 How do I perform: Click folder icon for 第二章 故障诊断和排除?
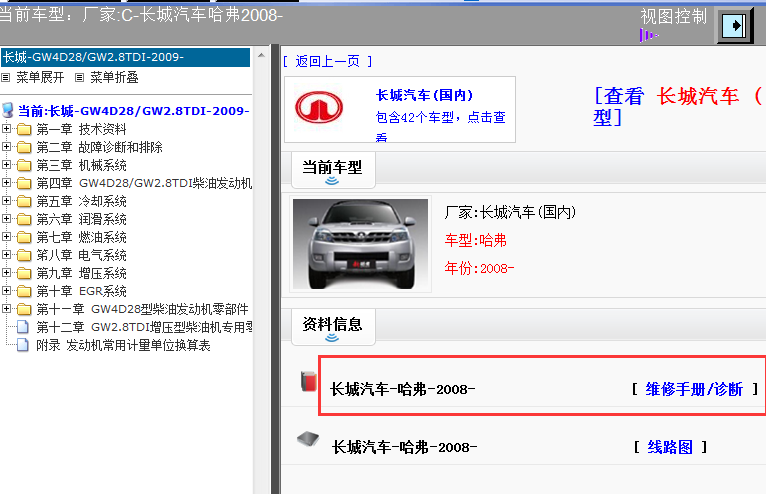pyautogui.click(x=24, y=148)
